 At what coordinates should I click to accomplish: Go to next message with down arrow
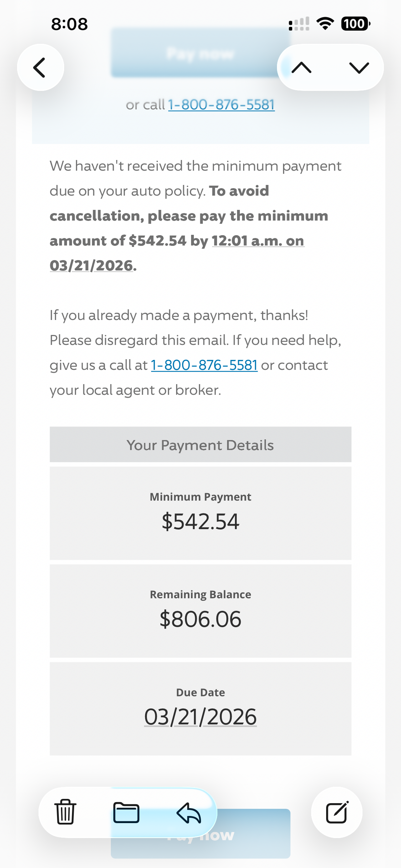tap(359, 67)
